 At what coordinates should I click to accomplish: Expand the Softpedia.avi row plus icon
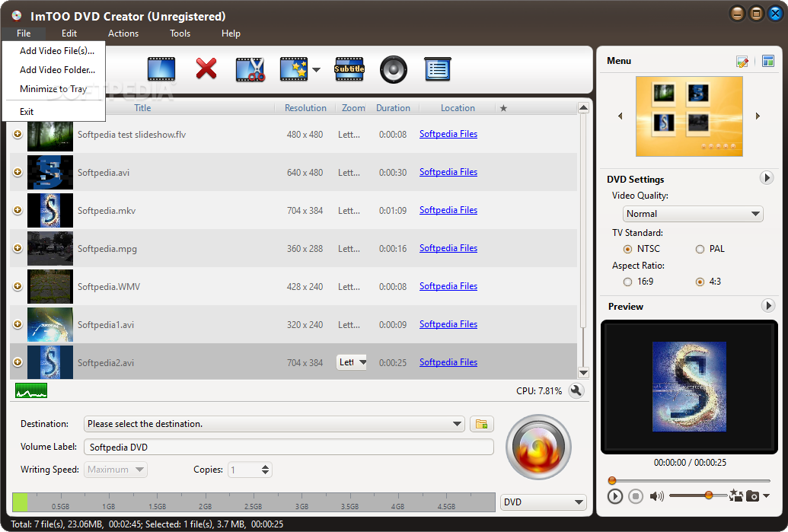[x=18, y=172]
